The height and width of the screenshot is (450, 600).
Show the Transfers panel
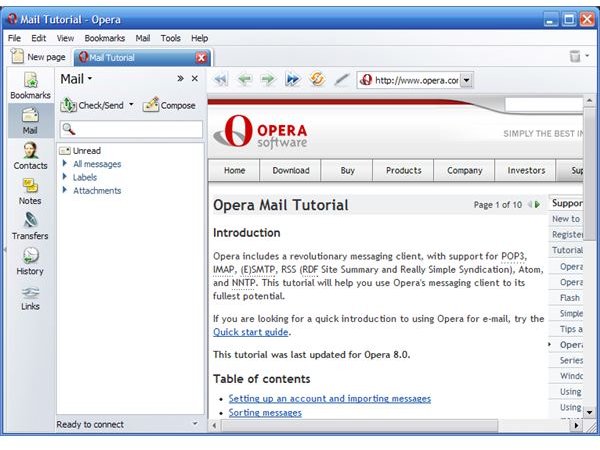click(30, 226)
